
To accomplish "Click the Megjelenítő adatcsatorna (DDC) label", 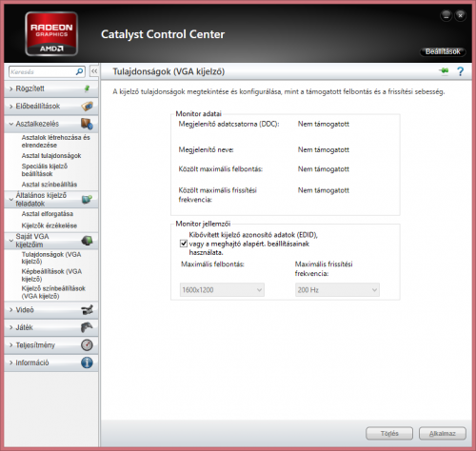I will [x=228, y=124].
